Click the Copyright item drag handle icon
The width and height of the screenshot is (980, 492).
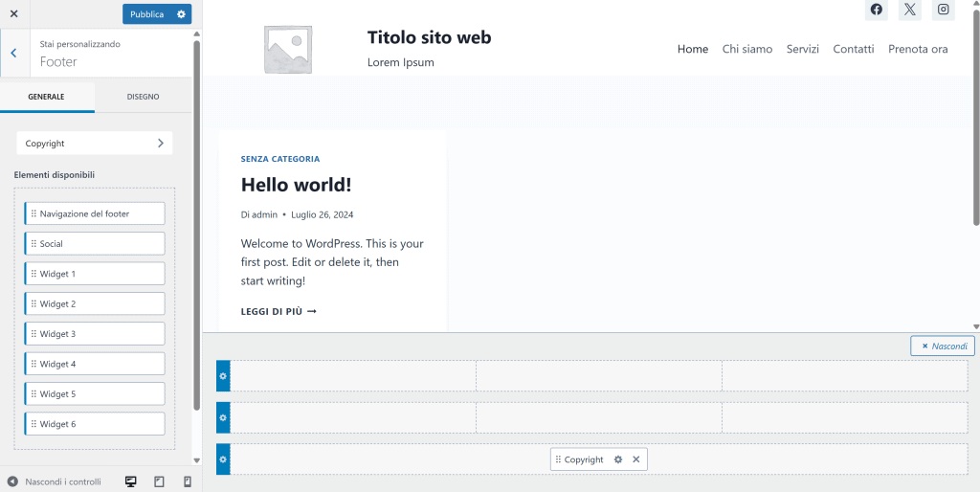(558, 459)
